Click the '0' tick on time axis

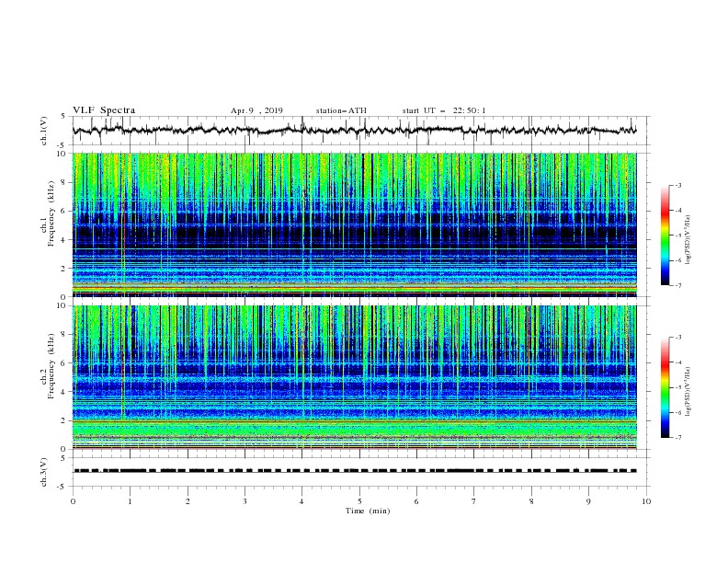point(73,501)
